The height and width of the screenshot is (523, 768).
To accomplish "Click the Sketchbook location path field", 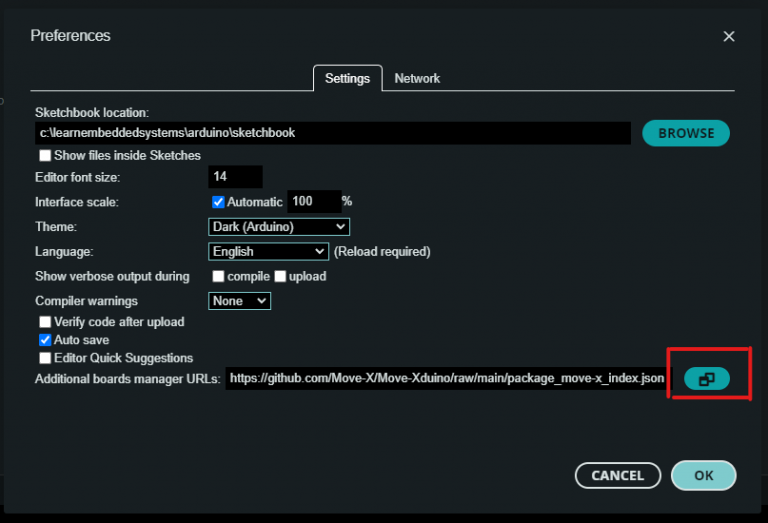I will click(332, 133).
